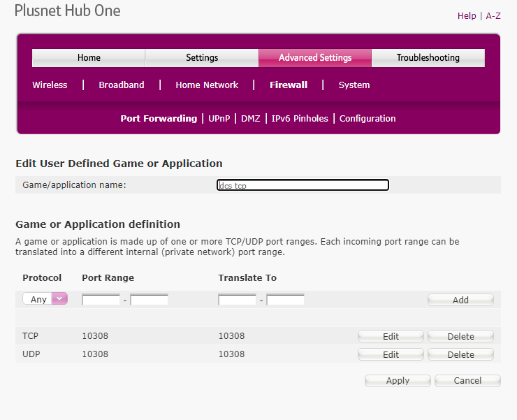
Task: Click the Translate To column header
Action: coord(247,278)
